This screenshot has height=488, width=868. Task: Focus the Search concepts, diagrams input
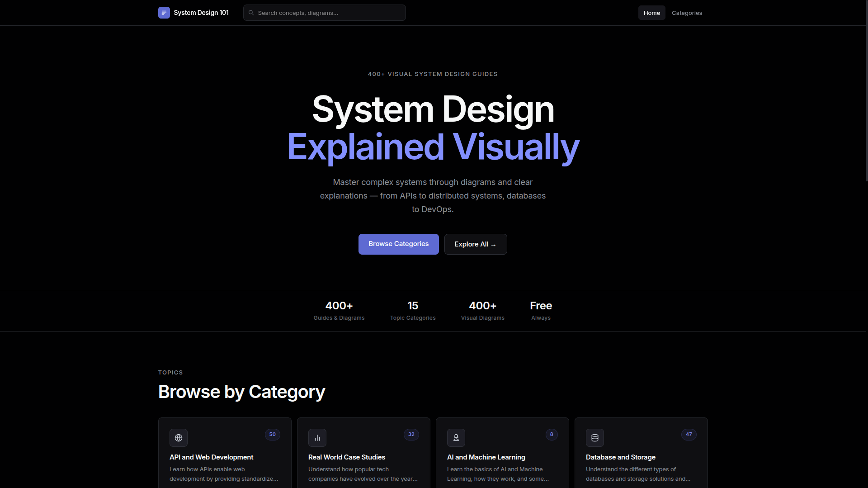tap(325, 13)
